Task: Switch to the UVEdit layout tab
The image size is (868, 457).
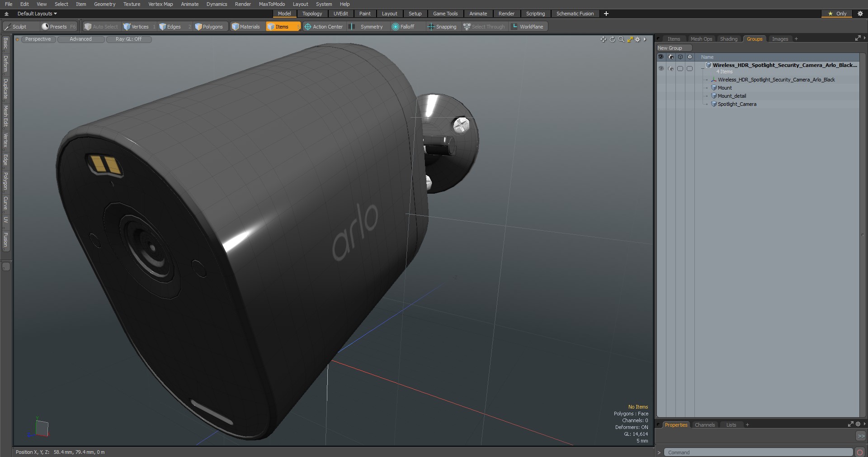Action: (340, 14)
